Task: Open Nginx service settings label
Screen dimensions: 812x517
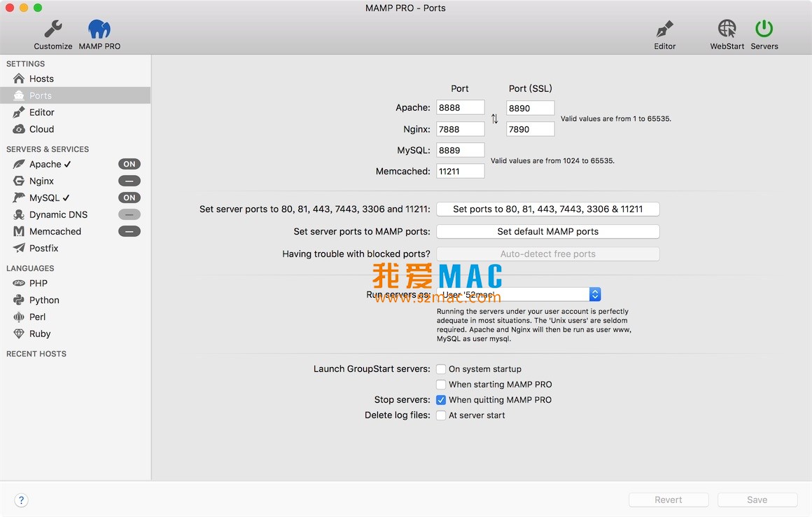Action: (x=41, y=181)
